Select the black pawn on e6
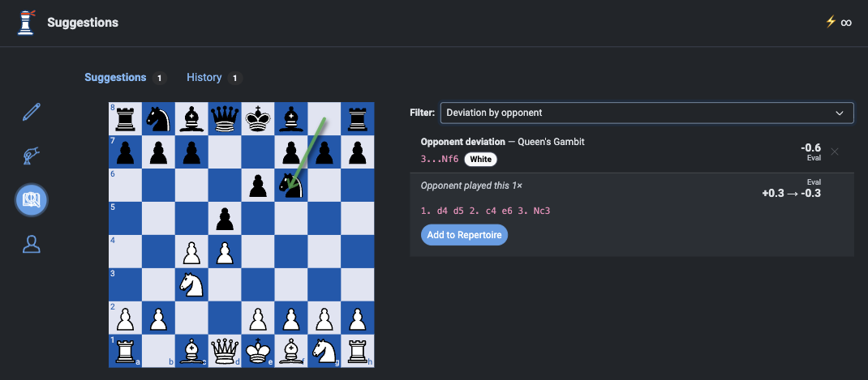 coord(257,186)
